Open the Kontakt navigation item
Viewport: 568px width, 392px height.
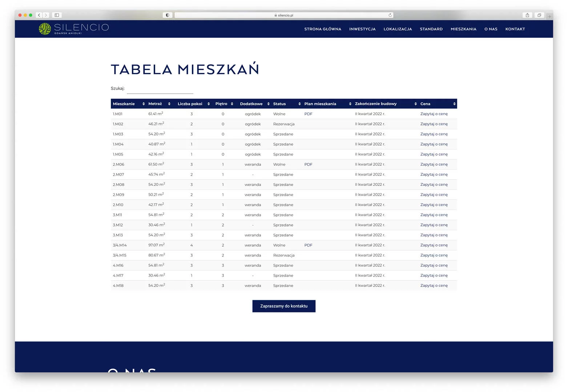click(x=515, y=29)
